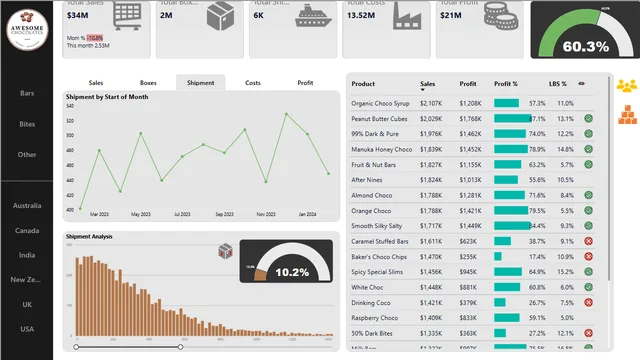Click the Raspberry Choco product name

pyautogui.click(x=374, y=318)
